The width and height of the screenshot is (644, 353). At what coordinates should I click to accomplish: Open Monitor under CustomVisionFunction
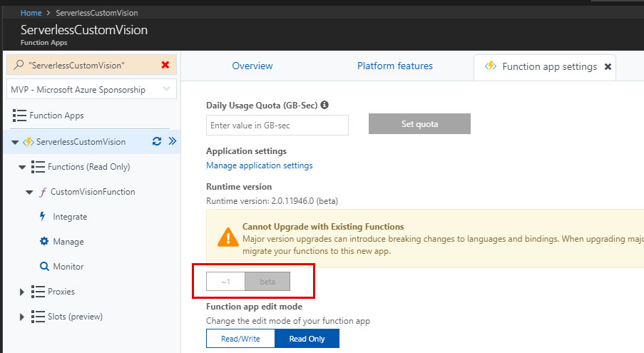[68, 267]
